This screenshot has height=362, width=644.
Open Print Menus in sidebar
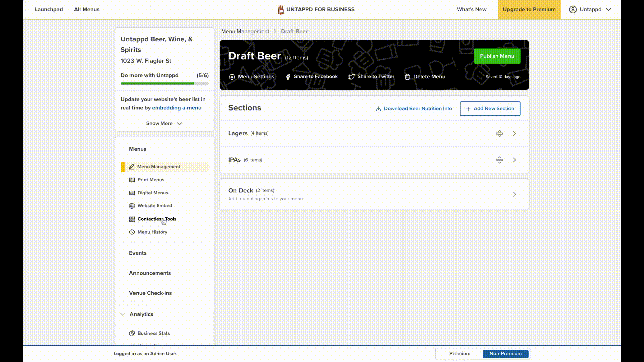pos(151,180)
